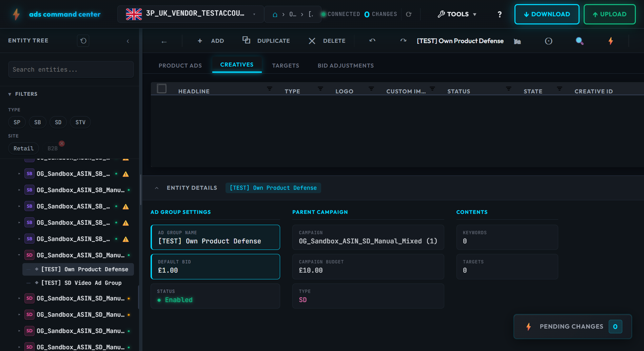This screenshot has width=644, height=351.
Task: Switch to the Targets tab
Action: point(285,66)
